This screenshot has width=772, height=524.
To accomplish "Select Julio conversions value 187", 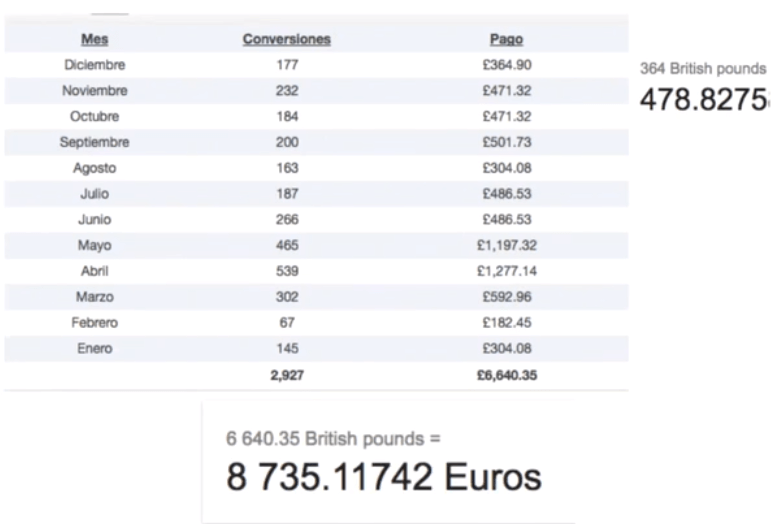I will point(287,194).
